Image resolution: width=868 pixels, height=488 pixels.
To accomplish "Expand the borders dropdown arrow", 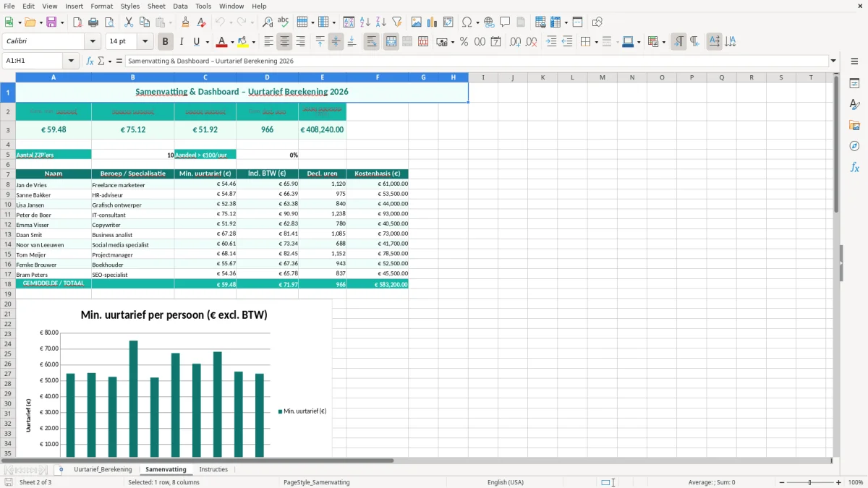I will [597, 42].
